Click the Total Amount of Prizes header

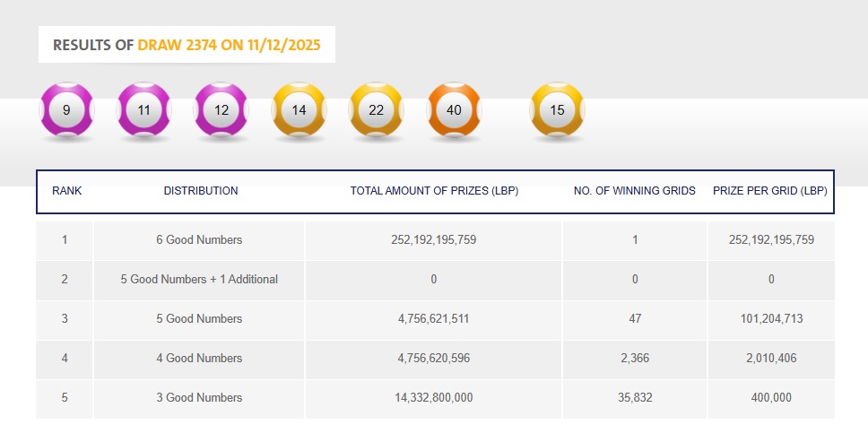pyautogui.click(x=434, y=191)
